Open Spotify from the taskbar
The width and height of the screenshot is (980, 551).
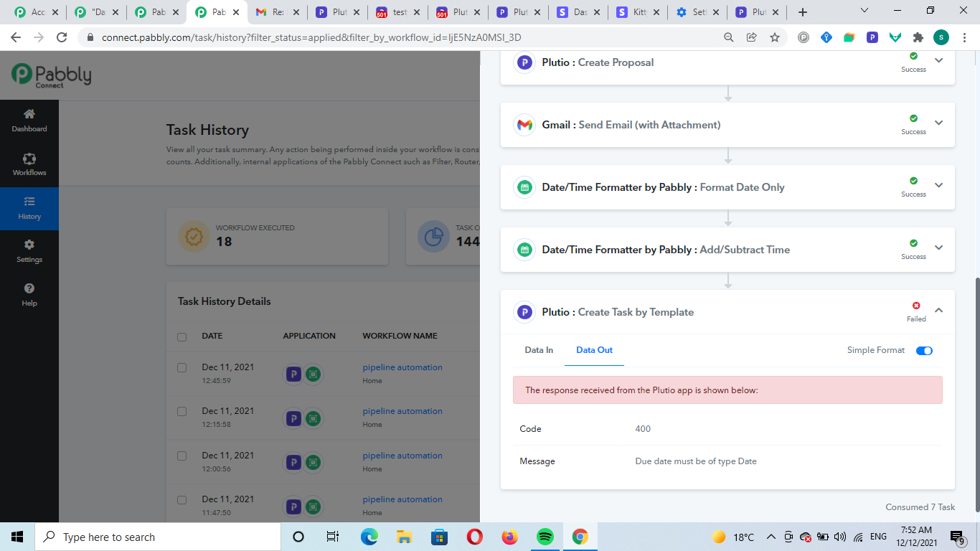point(545,537)
